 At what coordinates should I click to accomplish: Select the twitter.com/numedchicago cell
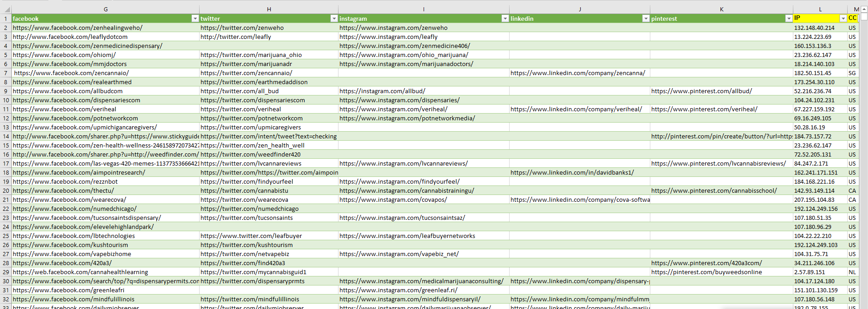pyautogui.click(x=269, y=209)
